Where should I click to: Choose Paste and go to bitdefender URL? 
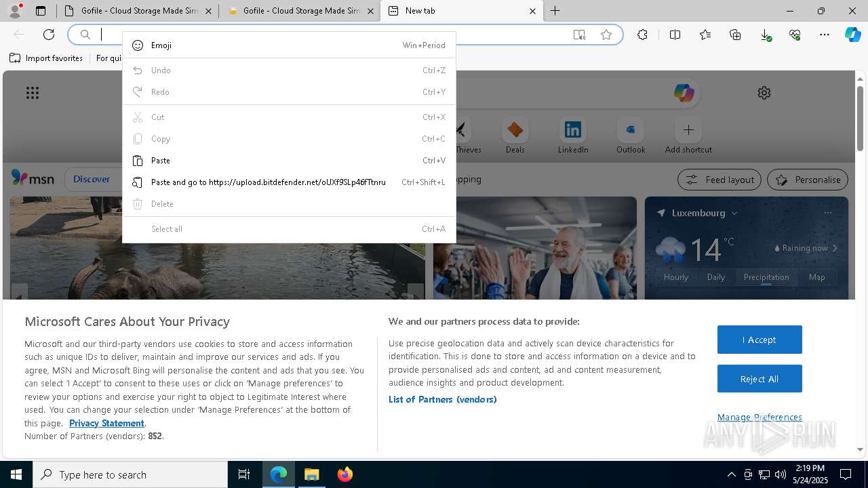289,182
